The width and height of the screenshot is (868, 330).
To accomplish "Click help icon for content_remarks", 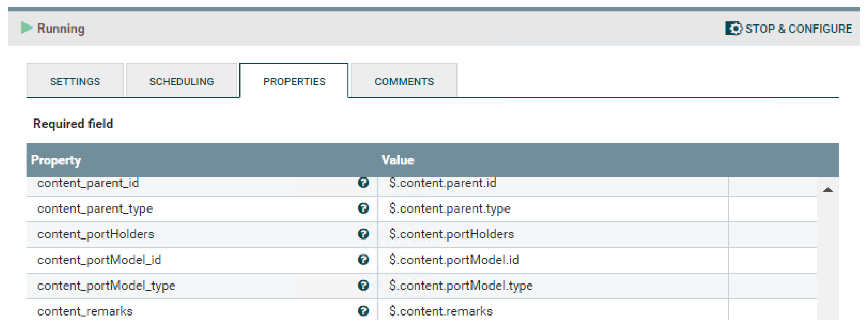I will (363, 311).
